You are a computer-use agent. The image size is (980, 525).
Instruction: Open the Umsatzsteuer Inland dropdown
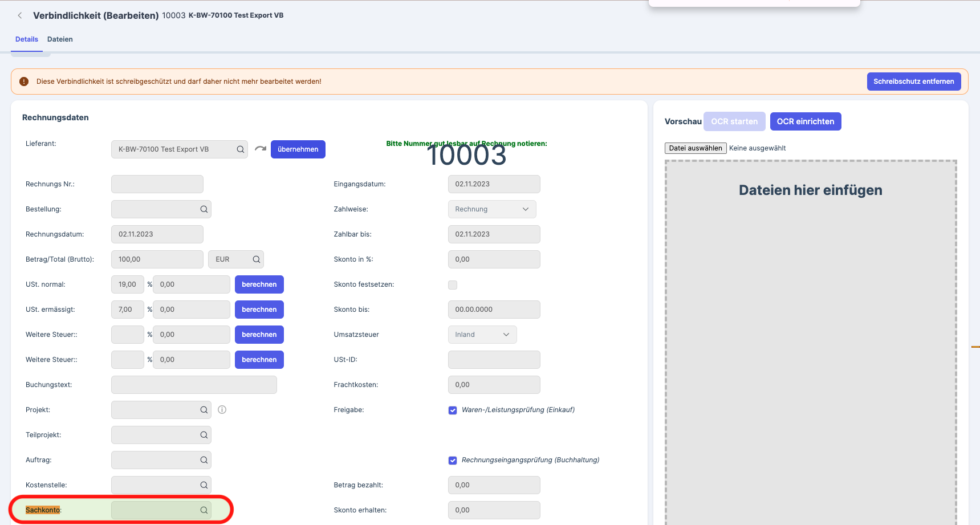482,335
